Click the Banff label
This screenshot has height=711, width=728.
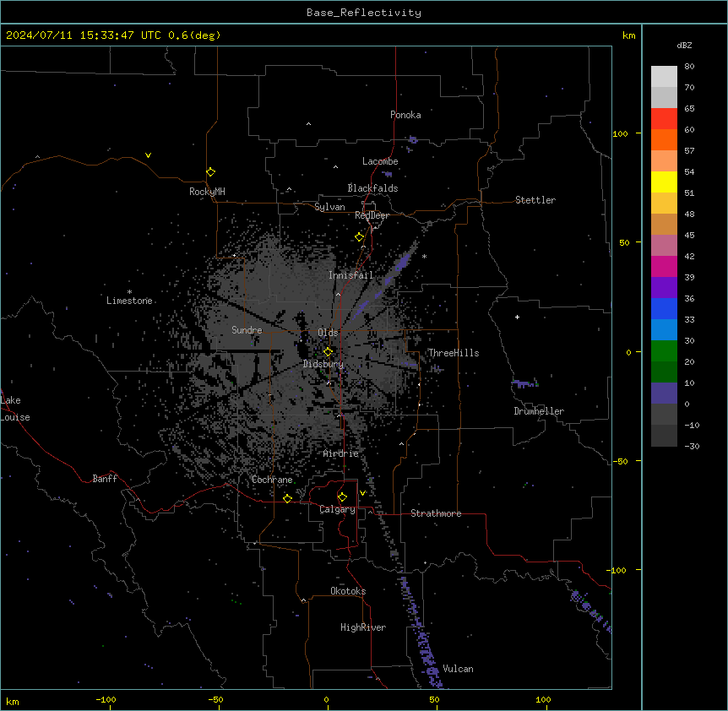(x=105, y=479)
